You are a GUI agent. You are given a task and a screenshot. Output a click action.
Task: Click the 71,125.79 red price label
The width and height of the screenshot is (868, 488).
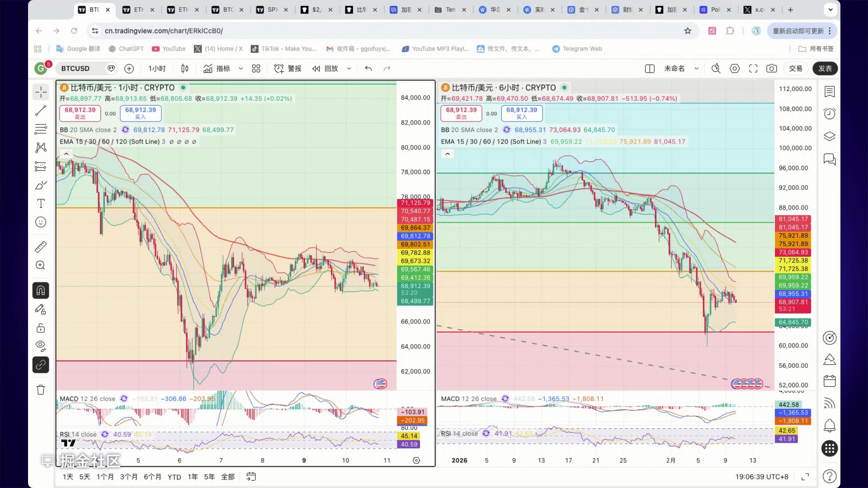(x=415, y=203)
